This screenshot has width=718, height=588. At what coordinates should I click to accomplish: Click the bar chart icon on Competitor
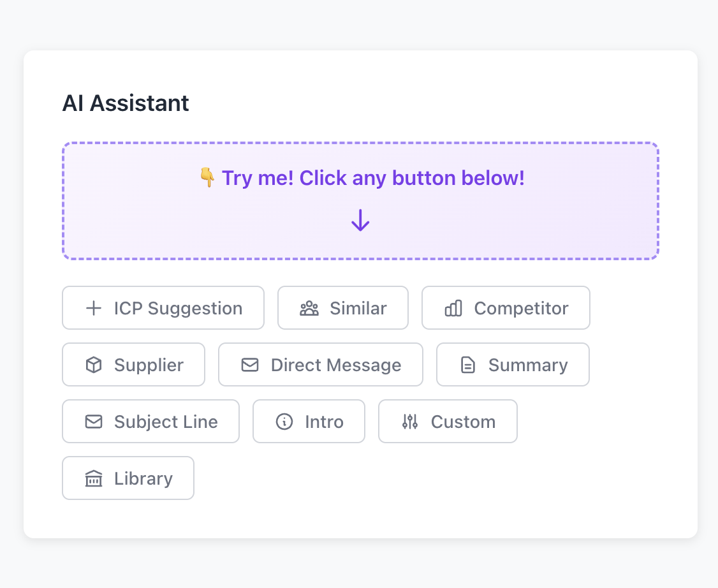pyautogui.click(x=453, y=309)
